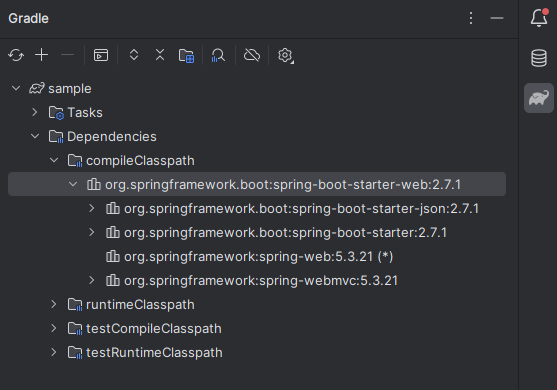The height and width of the screenshot is (390, 557).
Task: Select the sample project row
Action: pos(256,88)
